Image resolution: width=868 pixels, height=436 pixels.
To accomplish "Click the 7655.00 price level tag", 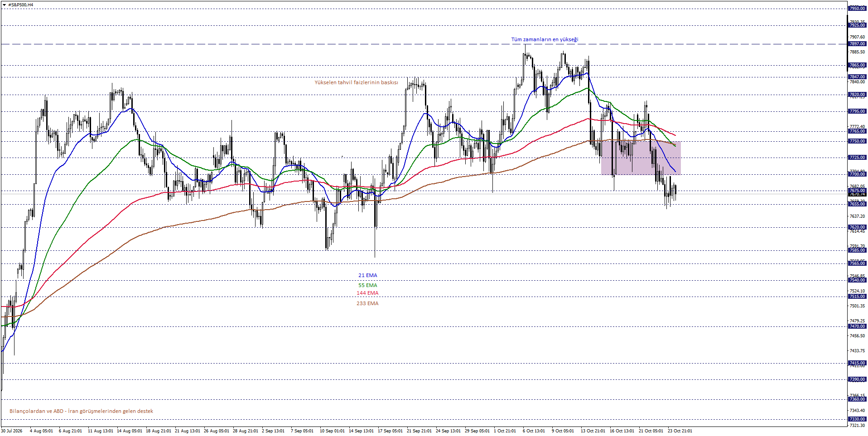I will pos(857,204).
